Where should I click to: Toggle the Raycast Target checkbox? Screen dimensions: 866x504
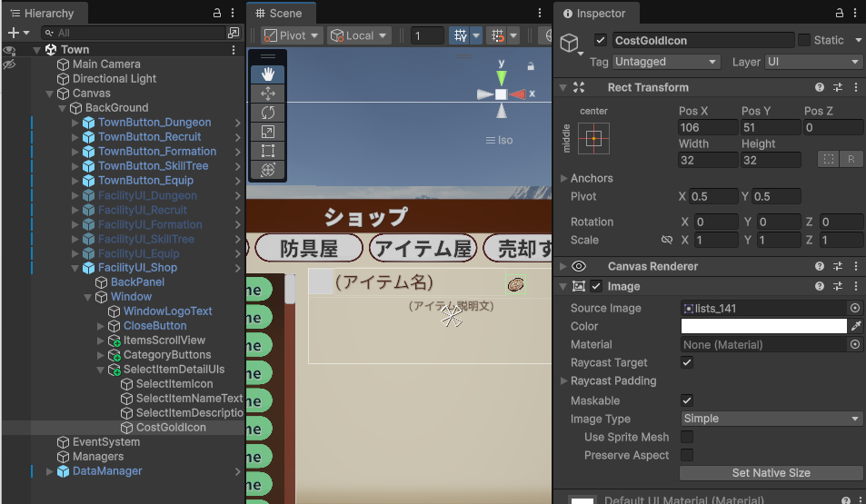(x=687, y=362)
